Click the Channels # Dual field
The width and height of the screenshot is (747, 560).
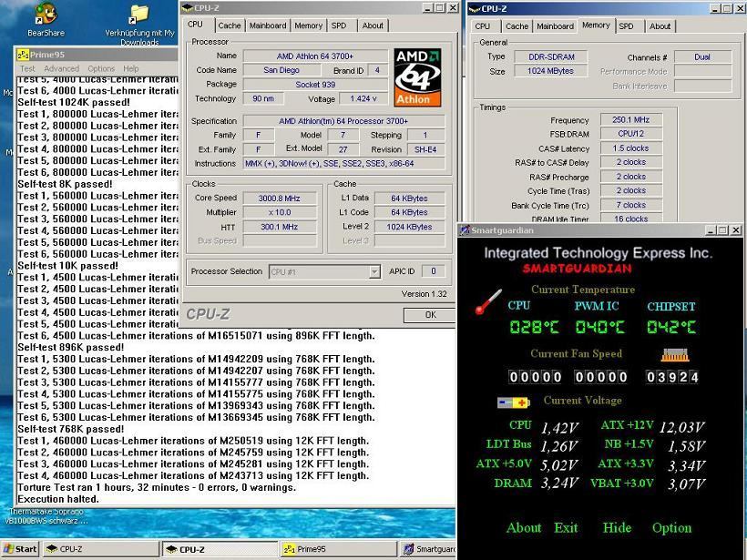pos(702,57)
